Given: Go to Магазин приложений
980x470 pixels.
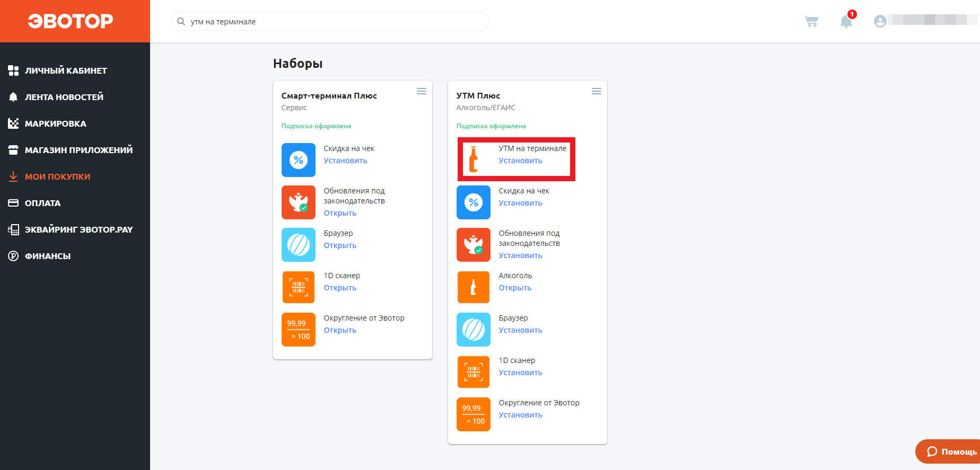Looking at the screenshot, I should coord(79,150).
